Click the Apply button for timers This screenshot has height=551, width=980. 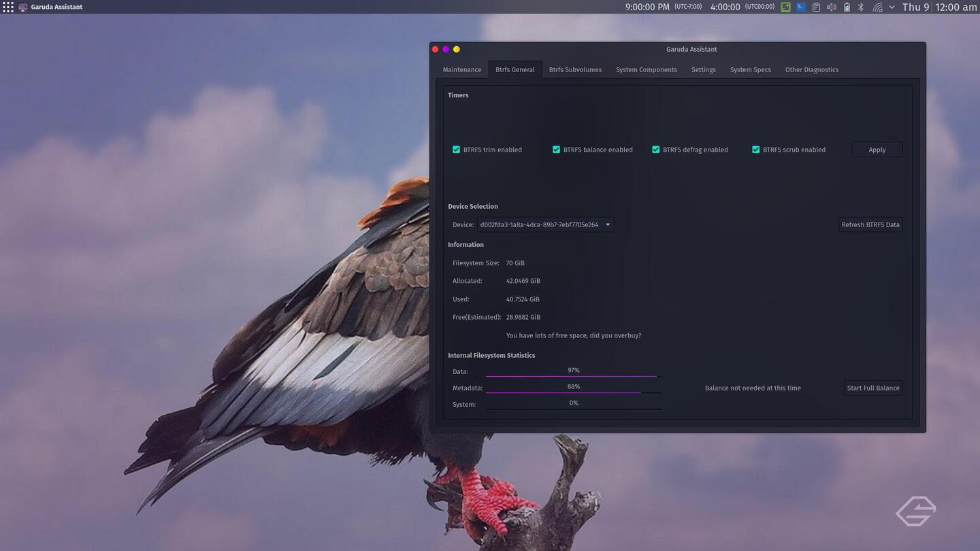pos(877,150)
